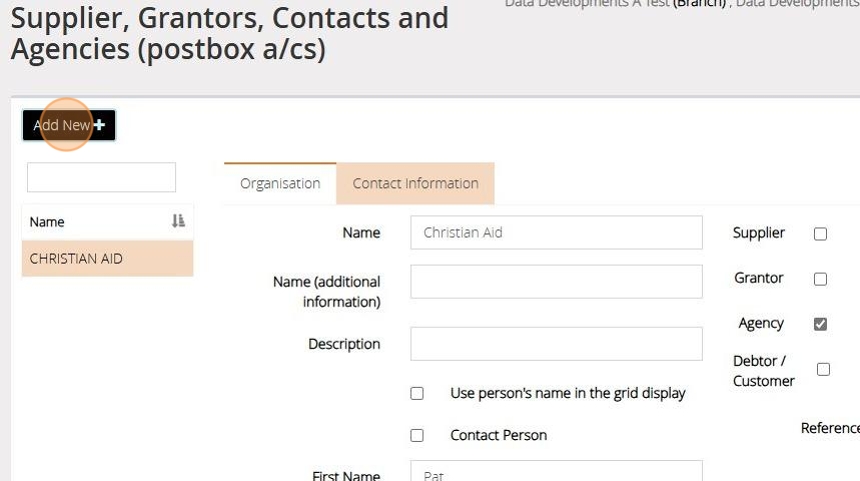Click the Name (additional information) field

(556, 281)
